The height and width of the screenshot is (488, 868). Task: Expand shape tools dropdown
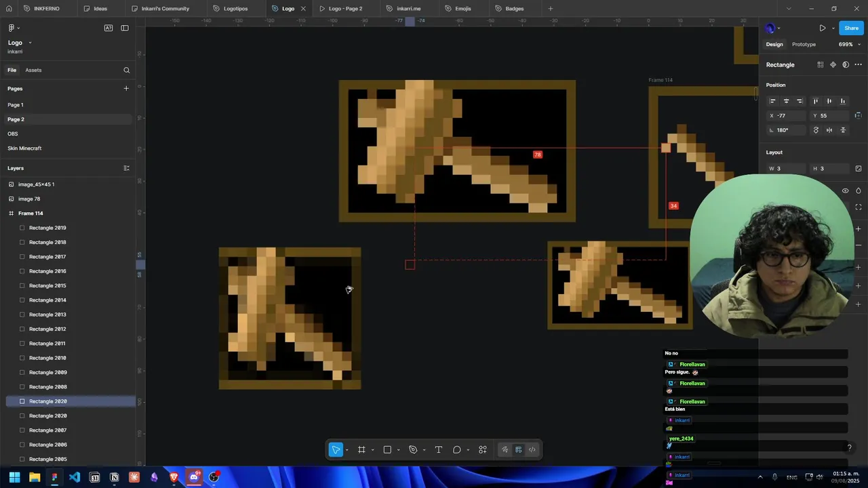pos(398,450)
